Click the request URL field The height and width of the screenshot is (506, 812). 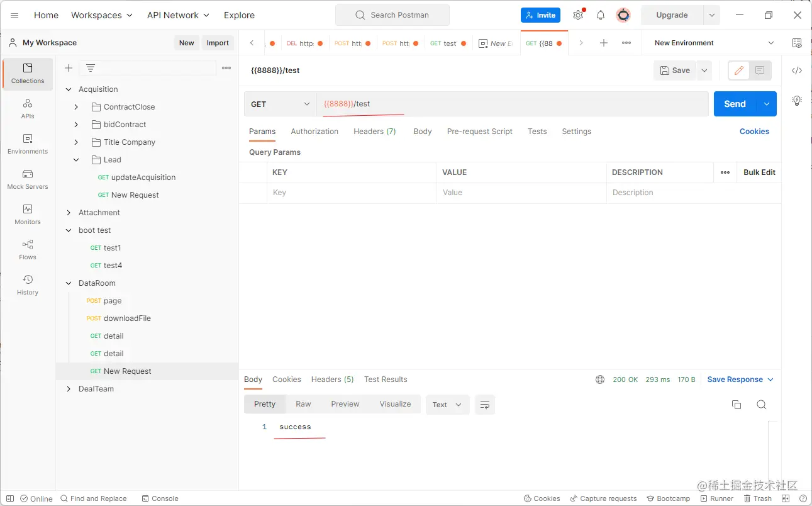click(513, 104)
